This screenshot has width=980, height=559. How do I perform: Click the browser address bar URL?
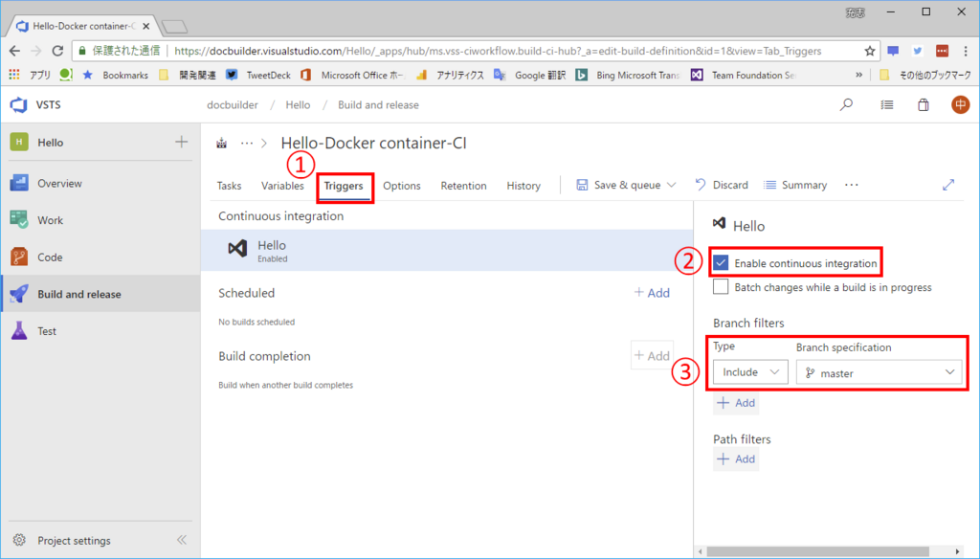[498, 52]
